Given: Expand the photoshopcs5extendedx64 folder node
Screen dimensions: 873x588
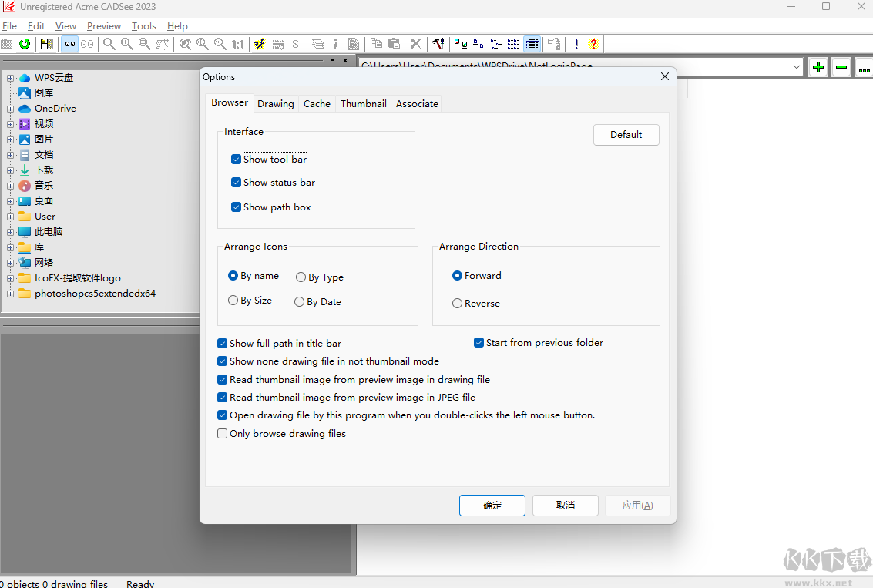Looking at the screenshot, I should [11, 294].
